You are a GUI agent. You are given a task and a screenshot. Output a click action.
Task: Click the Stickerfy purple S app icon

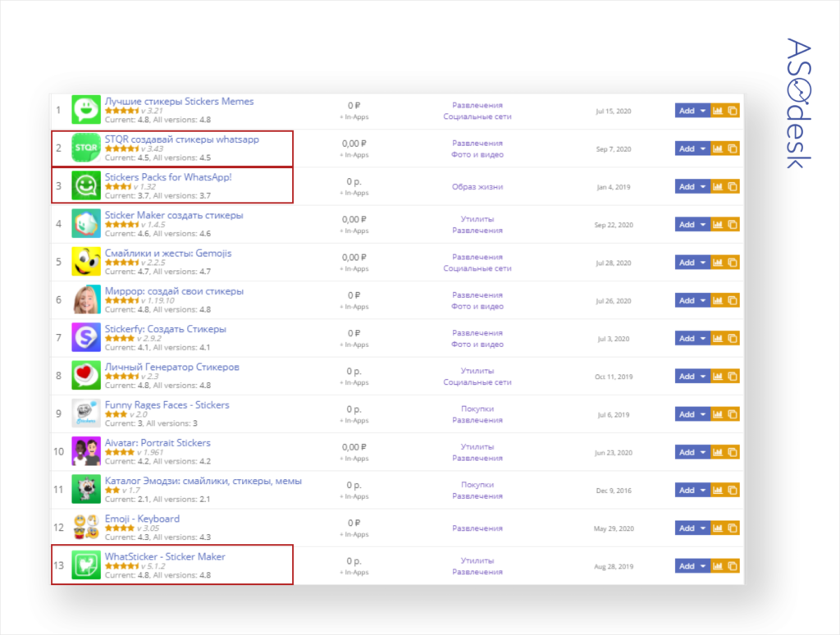pyautogui.click(x=85, y=337)
